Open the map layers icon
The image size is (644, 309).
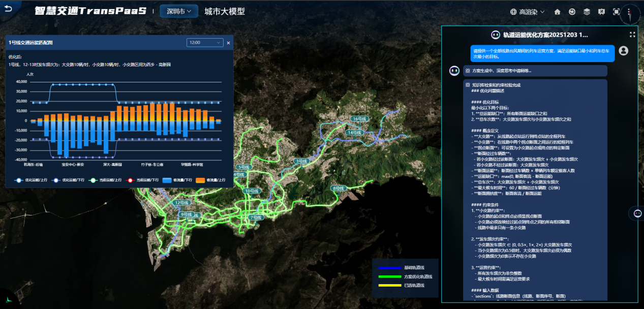(587, 12)
